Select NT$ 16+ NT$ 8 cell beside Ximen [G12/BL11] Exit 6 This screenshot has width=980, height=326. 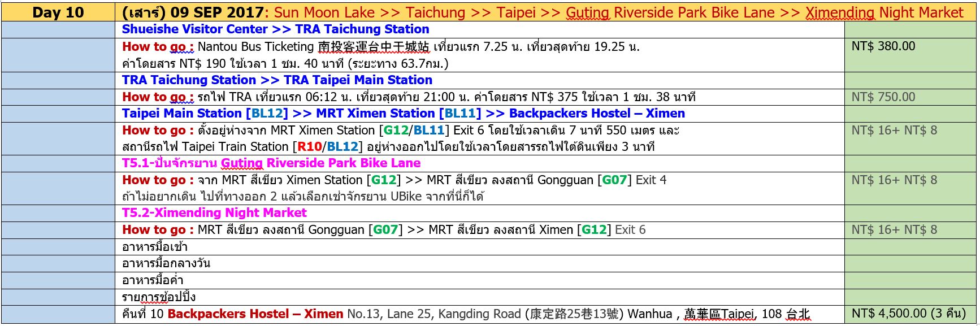(910, 139)
